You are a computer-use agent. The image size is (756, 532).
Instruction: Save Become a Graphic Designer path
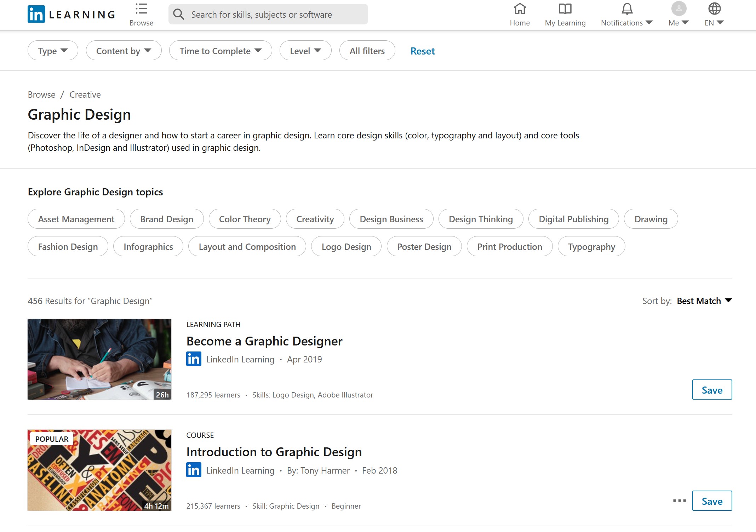(x=712, y=390)
